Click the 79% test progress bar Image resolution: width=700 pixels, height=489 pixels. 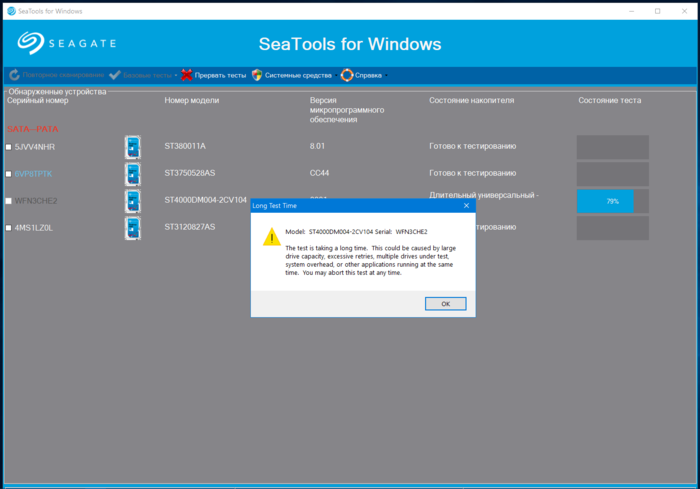coord(612,201)
